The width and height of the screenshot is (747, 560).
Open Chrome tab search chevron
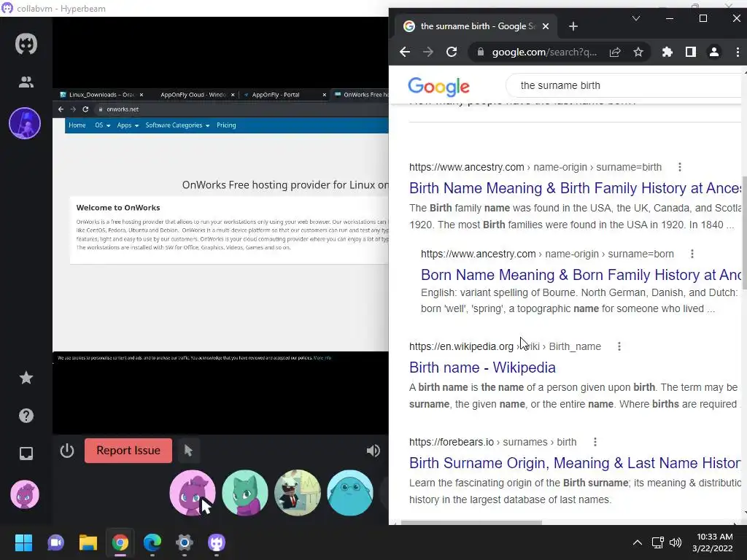(636, 18)
